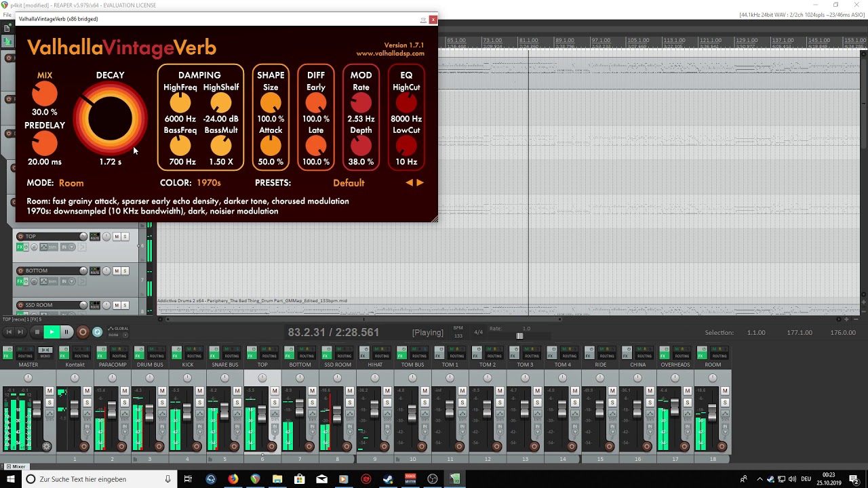Image resolution: width=868 pixels, height=488 pixels.
Task: Toggle the MONO button on the MASTER channel
Action: pyautogui.click(x=45, y=352)
